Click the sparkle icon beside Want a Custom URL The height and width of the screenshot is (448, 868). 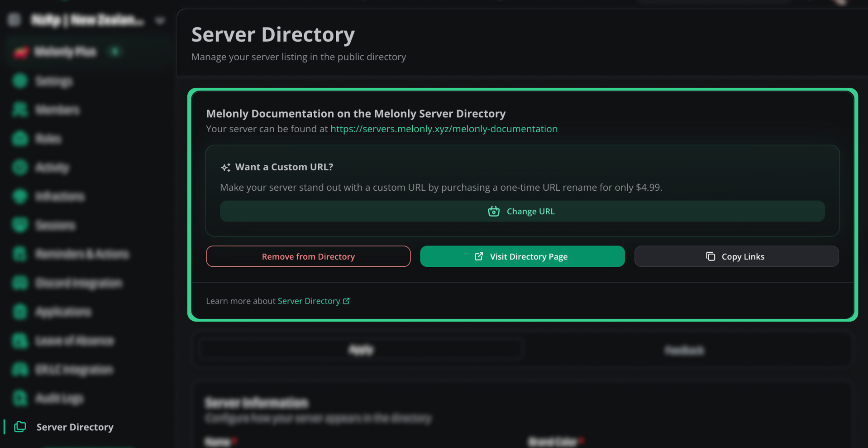(225, 168)
